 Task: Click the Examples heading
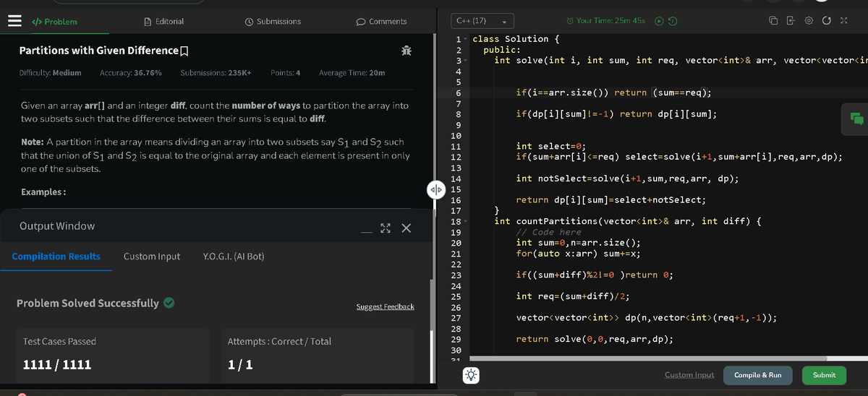point(44,192)
